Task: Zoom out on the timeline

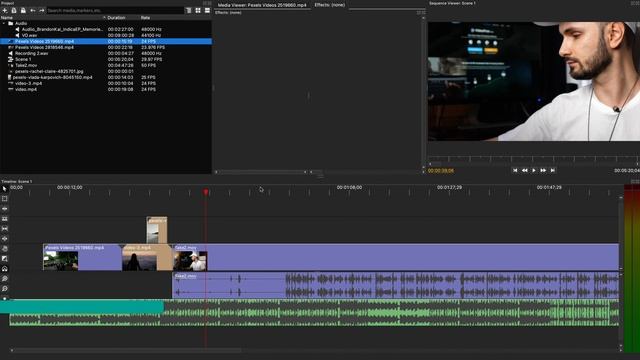Action: (x=4, y=289)
